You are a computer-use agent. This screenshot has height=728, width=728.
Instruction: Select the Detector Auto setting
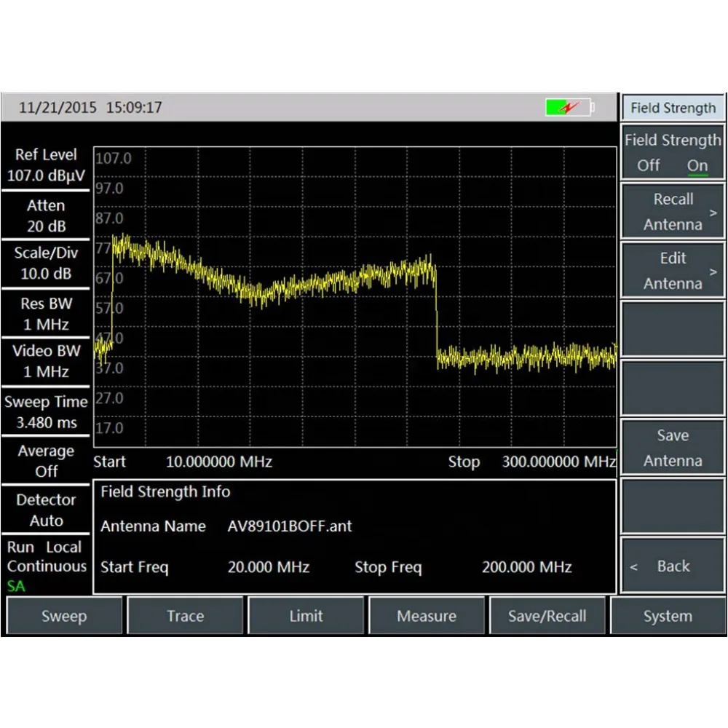tap(46, 510)
